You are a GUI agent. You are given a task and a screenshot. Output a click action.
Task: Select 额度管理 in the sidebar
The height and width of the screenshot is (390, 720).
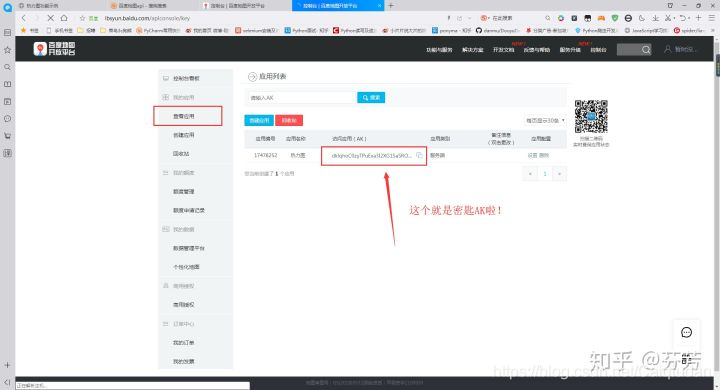pyautogui.click(x=184, y=192)
